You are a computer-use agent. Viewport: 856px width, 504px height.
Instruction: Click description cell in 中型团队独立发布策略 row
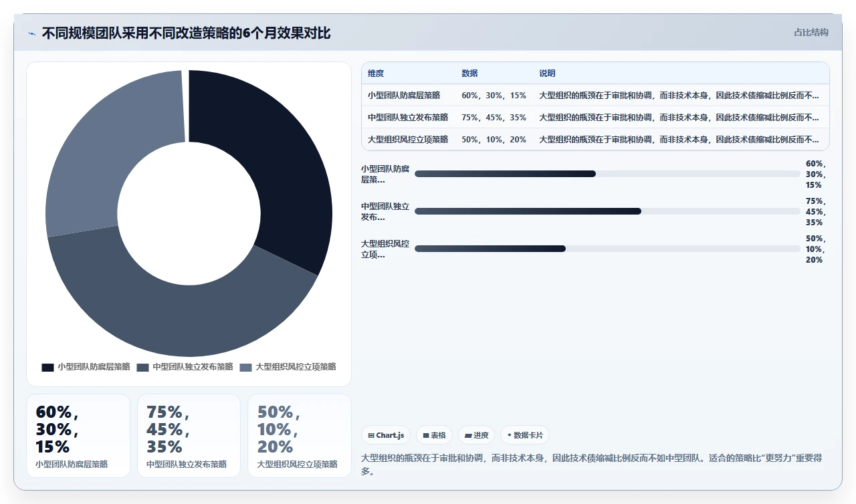[x=679, y=118]
